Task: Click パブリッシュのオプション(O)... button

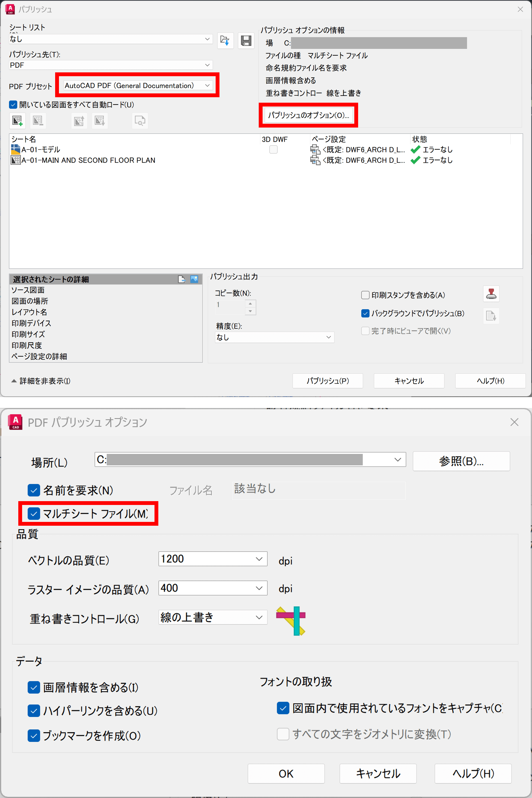Action: [x=308, y=116]
